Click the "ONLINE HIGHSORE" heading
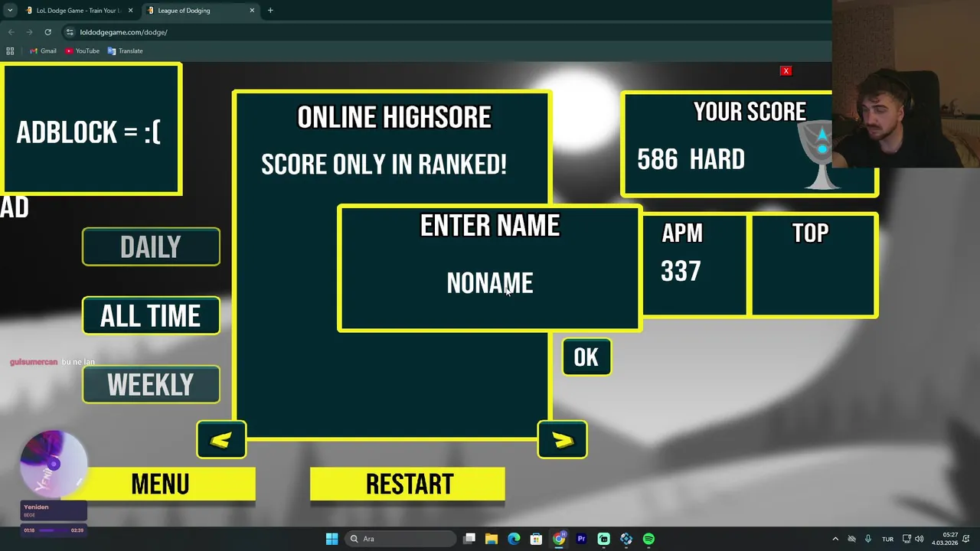This screenshot has height=551, width=980. point(394,117)
